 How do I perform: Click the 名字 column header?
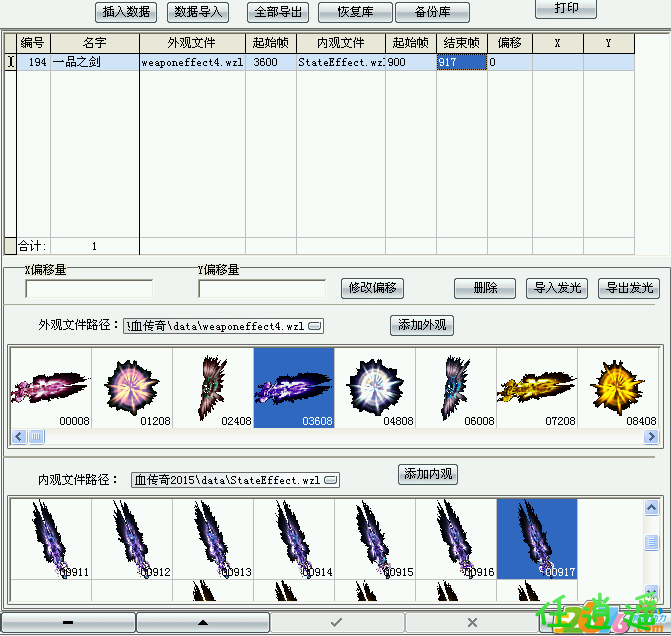(95, 43)
